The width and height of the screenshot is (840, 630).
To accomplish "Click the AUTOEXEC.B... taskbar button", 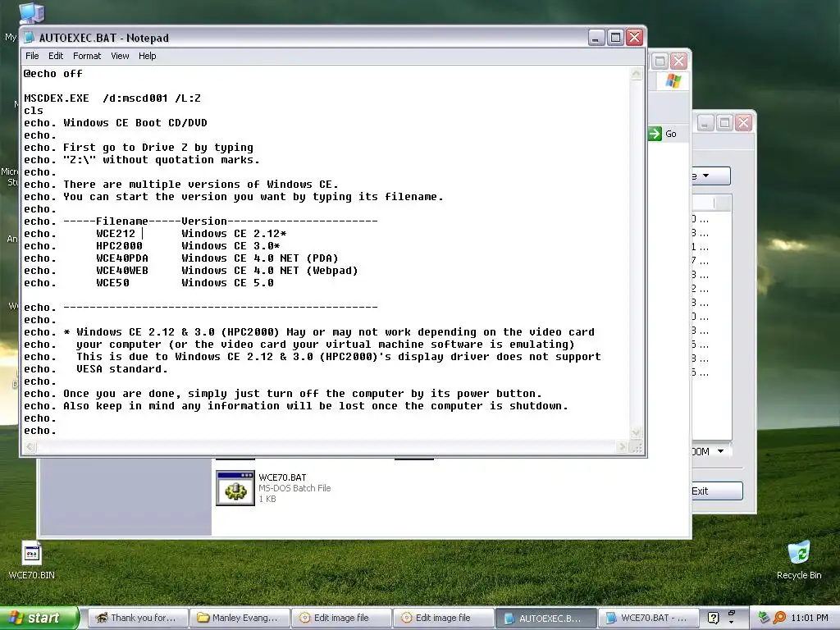I will click(545, 618).
